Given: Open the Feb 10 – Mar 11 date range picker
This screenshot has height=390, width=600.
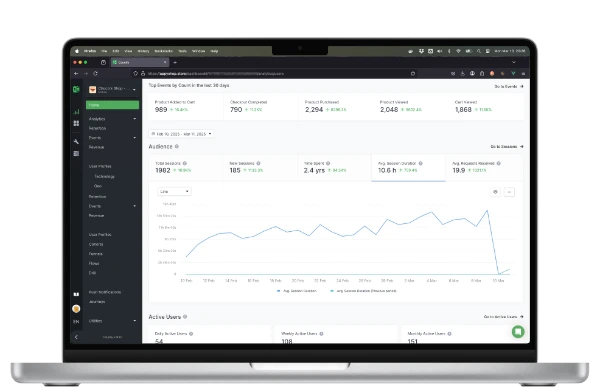Looking at the screenshot, I should 181,134.
